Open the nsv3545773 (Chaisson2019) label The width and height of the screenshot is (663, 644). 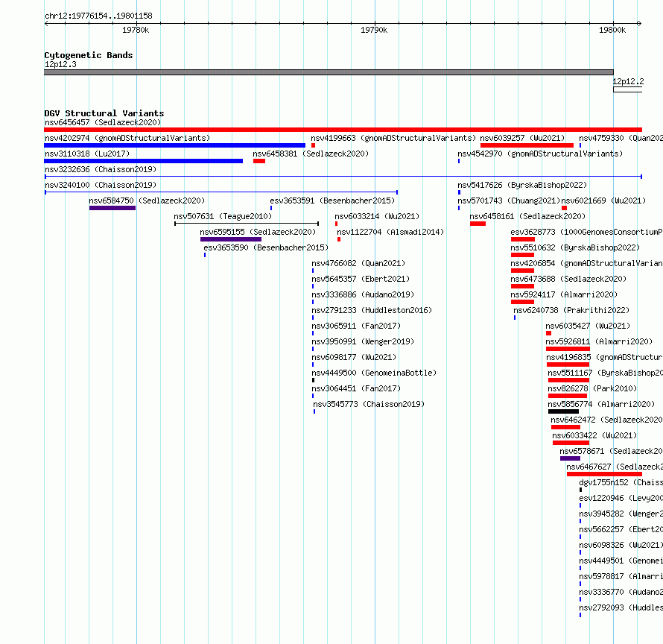[369, 404]
